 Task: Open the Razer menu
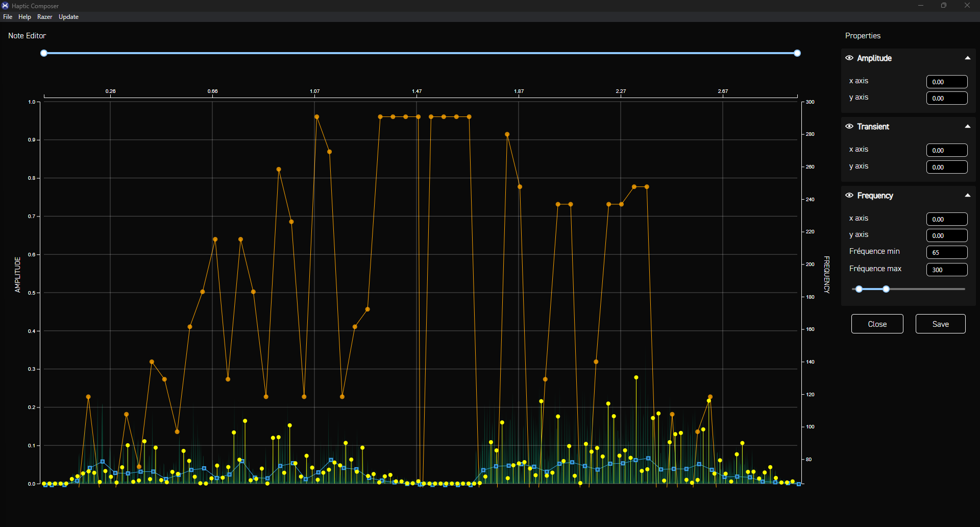[x=45, y=17]
